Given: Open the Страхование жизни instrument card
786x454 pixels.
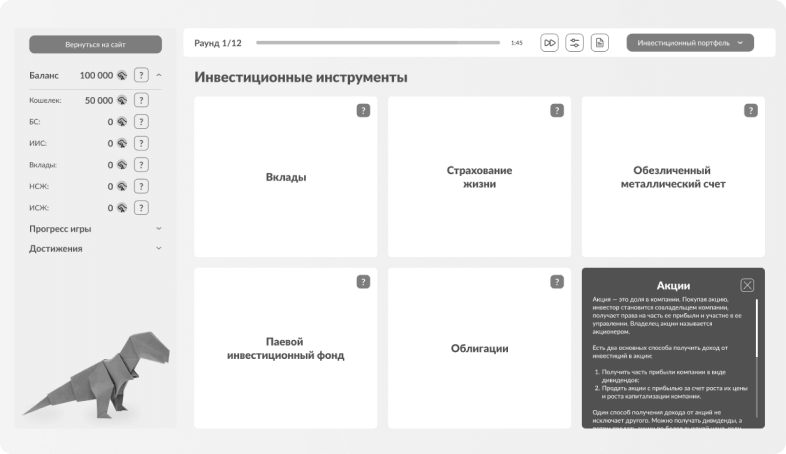Looking at the screenshot, I should pos(479,177).
